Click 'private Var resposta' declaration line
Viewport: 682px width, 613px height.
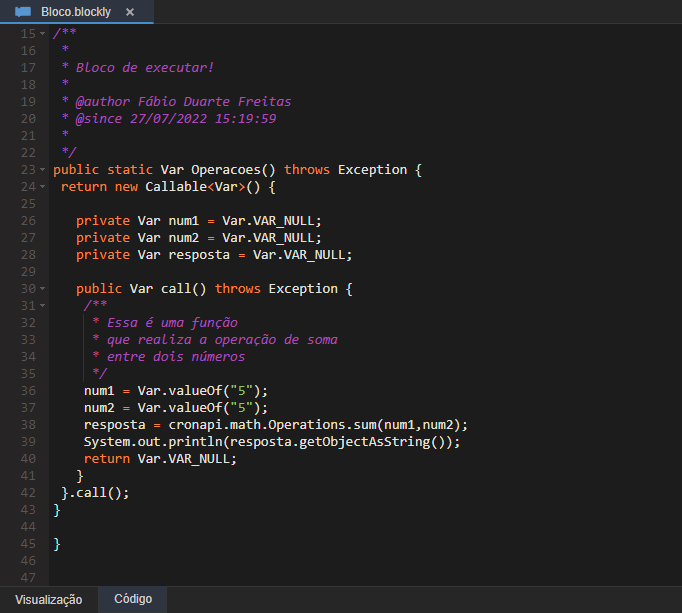(214, 255)
